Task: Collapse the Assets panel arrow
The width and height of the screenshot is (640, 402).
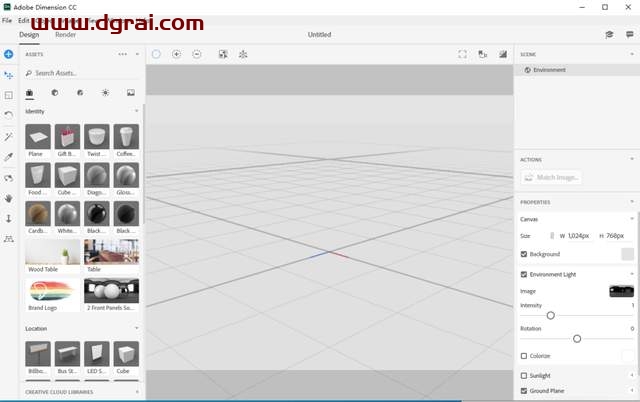Action: (138, 54)
